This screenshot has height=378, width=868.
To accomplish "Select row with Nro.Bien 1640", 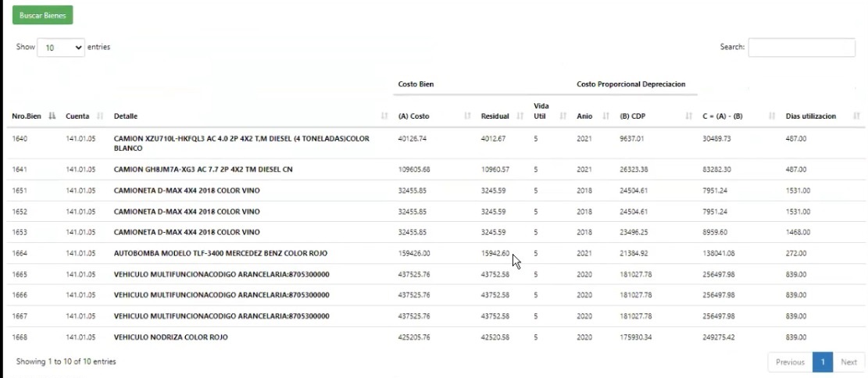I will click(434, 144).
